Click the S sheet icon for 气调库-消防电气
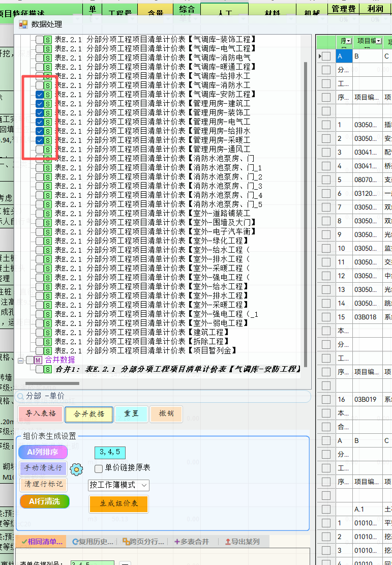392x565 pixels. (x=48, y=58)
